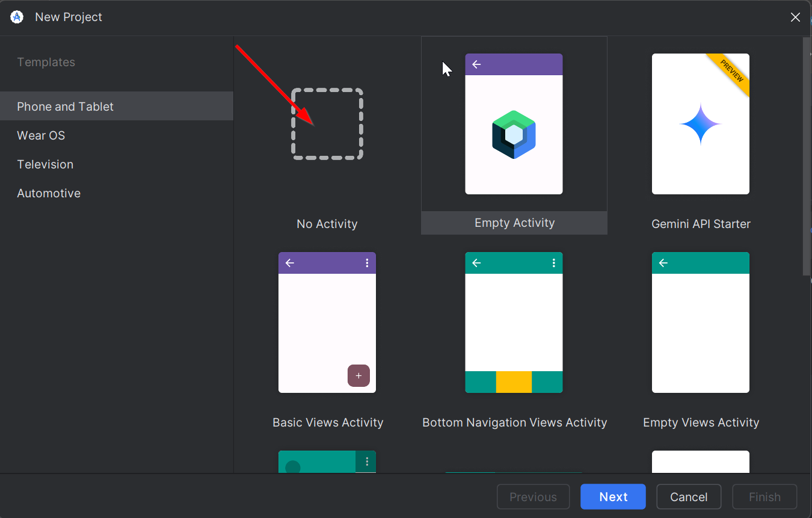The height and width of the screenshot is (518, 812).
Task: Click the Jetpack Compose cube icon preview
Action: [x=514, y=134]
